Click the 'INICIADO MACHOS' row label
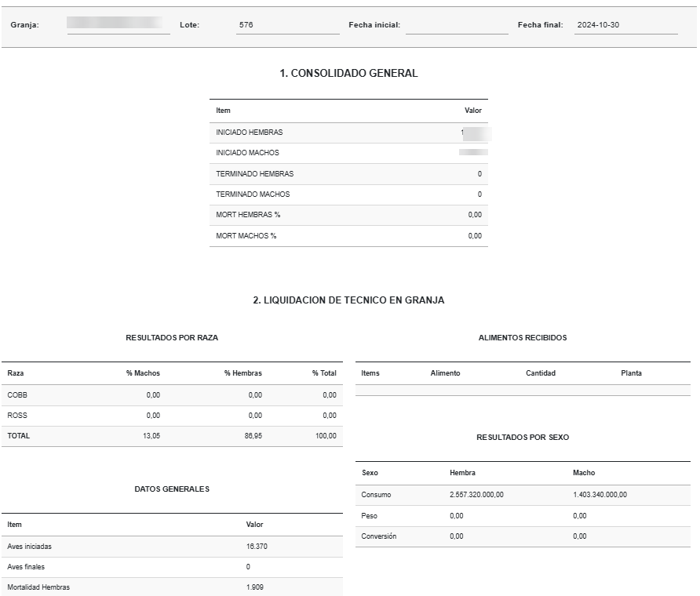This screenshot has width=700, height=596. [247, 153]
